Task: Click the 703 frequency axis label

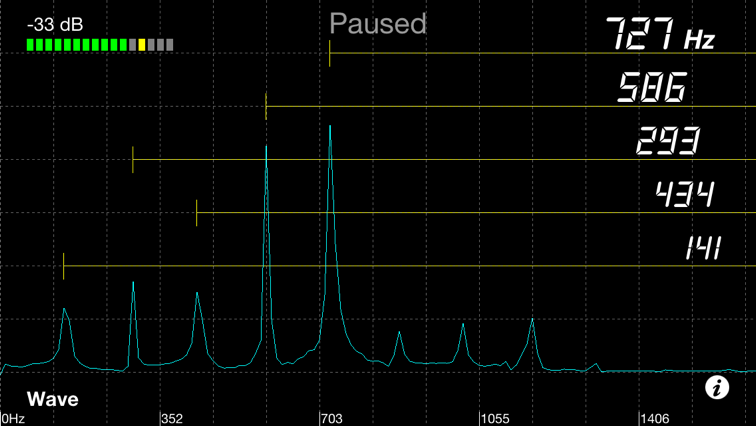Action: pos(332,419)
